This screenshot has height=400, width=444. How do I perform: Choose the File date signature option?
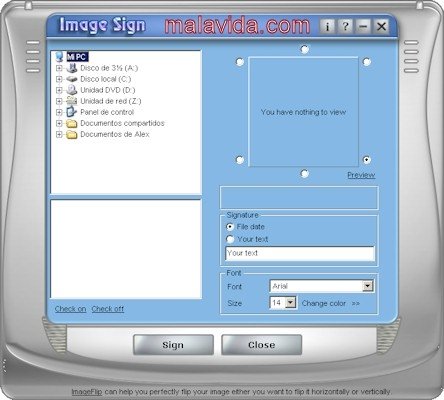click(x=230, y=227)
